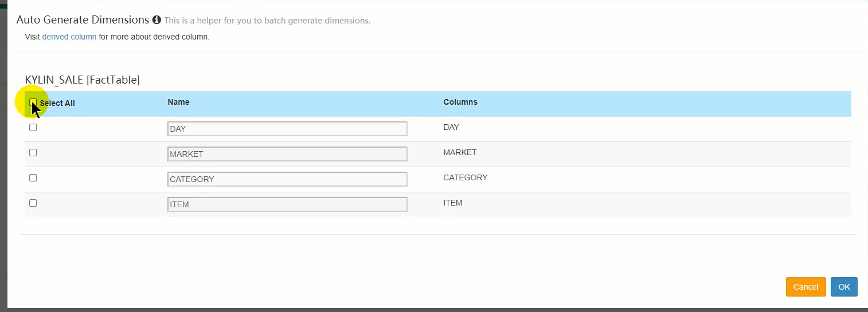This screenshot has height=312, width=868.
Task: Focus the MARKET name input field
Action: 287,154
